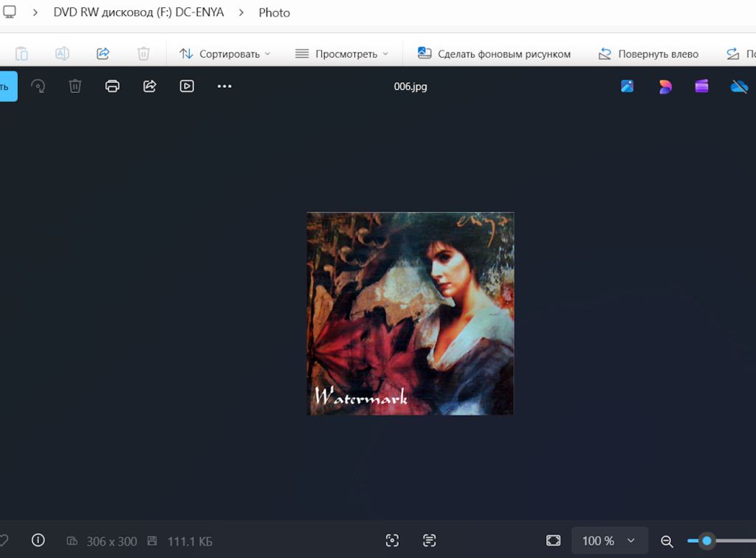Open the Сортировать sort dropdown

(224, 54)
